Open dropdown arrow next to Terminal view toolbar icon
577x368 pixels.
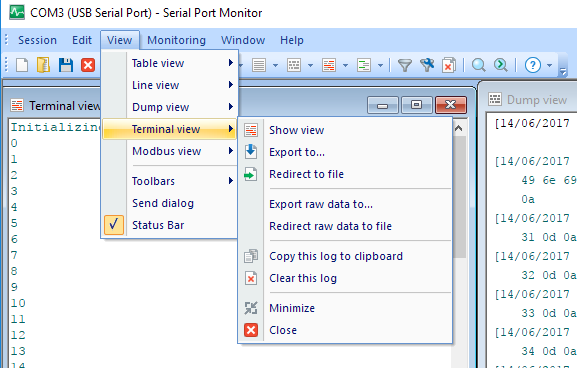pos(345,66)
